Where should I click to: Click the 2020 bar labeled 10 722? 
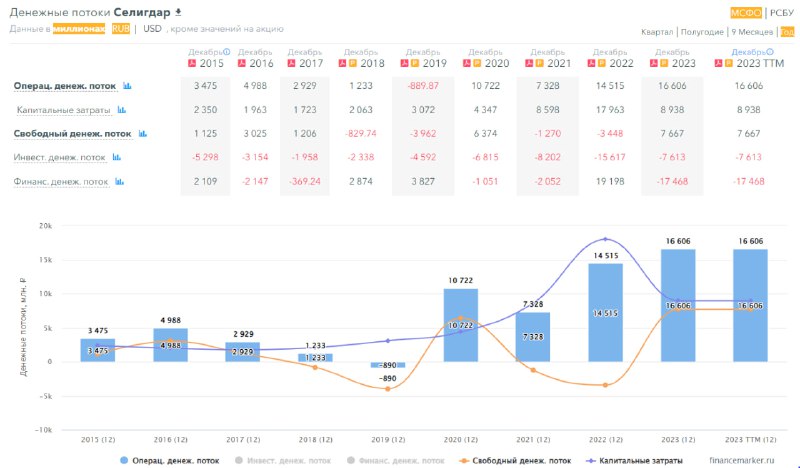coord(461,325)
